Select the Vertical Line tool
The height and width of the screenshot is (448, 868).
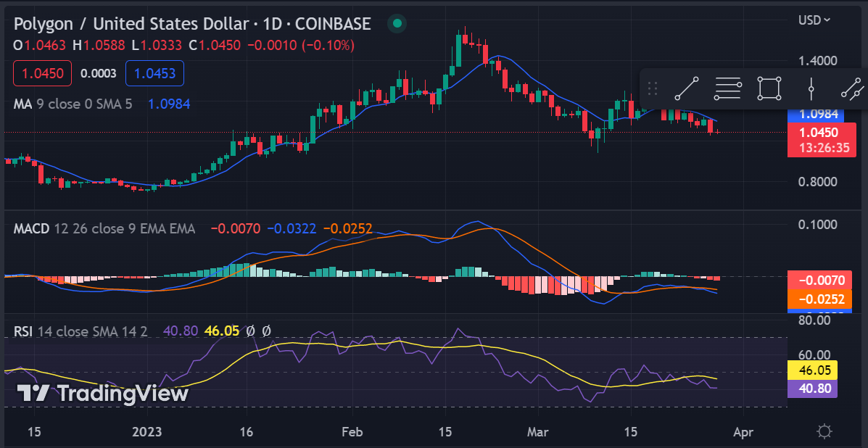[x=811, y=88]
